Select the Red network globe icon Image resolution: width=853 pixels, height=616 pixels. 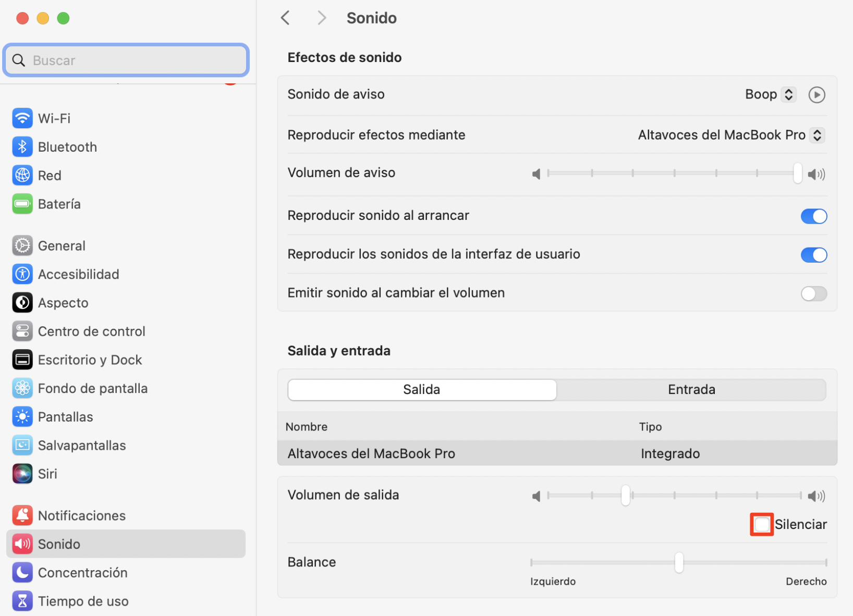22,176
